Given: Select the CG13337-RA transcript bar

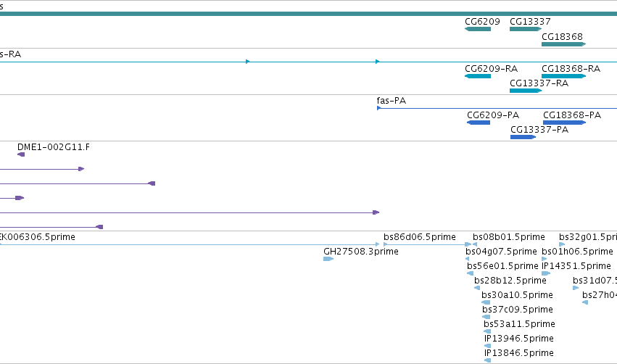Looking at the screenshot, I should 526,91.
